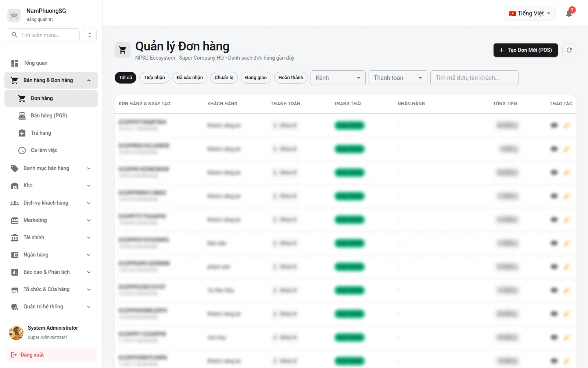Click the order code search field
The width and height of the screenshot is (588, 368).
pyautogui.click(x=474, y=78)
